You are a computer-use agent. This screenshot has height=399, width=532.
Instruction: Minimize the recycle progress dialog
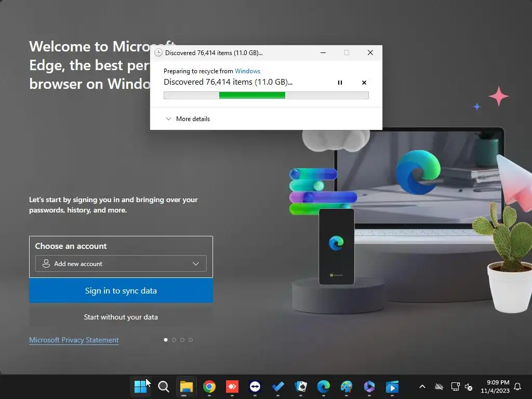coord(323,52)
